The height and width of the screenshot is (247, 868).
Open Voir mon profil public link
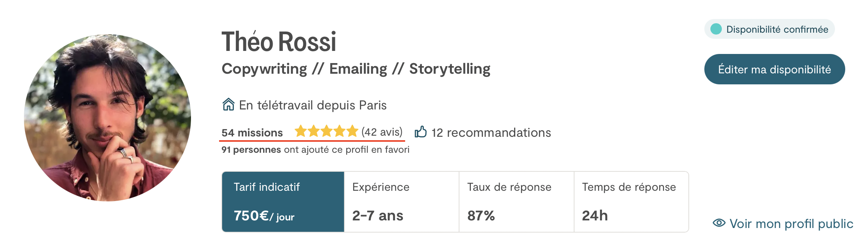791,223
